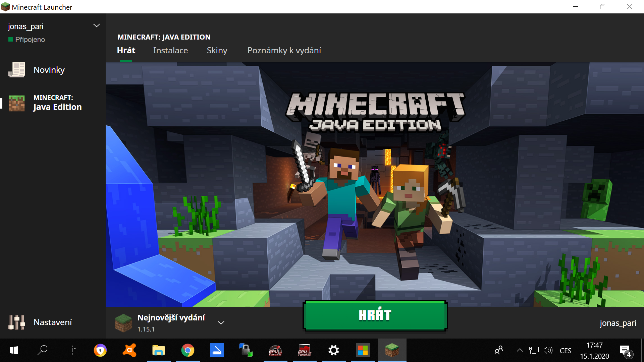Screen dimensions: 644x362
Task: Open Google Chrome from the taskbar
Action: pyautogui.click(x=188, y=351)
